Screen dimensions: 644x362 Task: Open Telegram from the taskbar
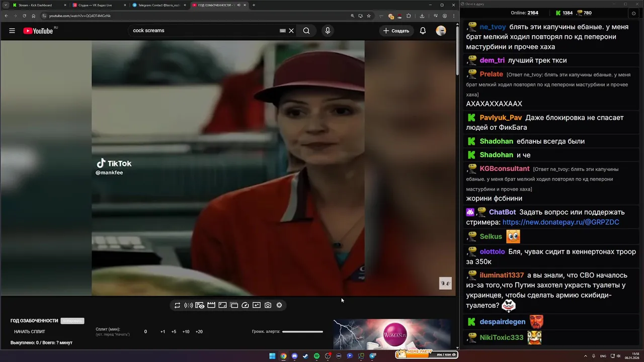coord(373,356)
